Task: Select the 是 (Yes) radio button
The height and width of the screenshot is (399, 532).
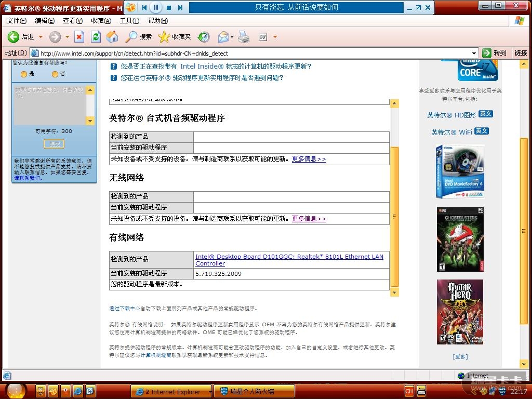Action: tap(24, 74)
